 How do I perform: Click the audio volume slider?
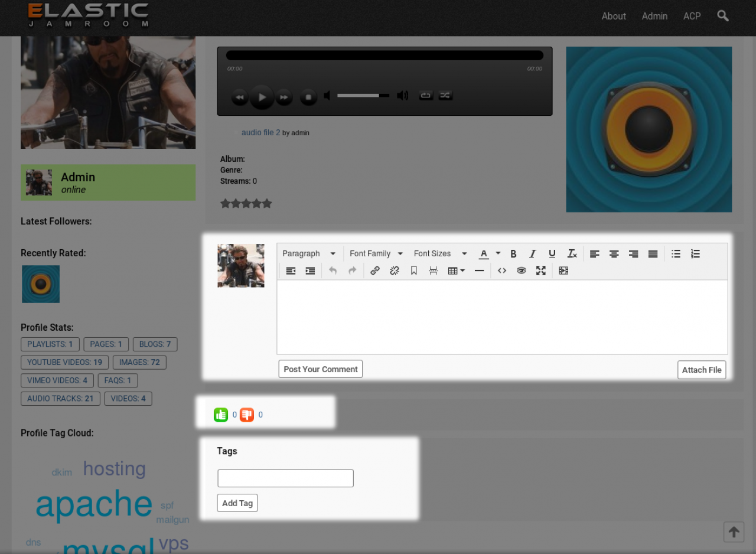coord(363,96)
